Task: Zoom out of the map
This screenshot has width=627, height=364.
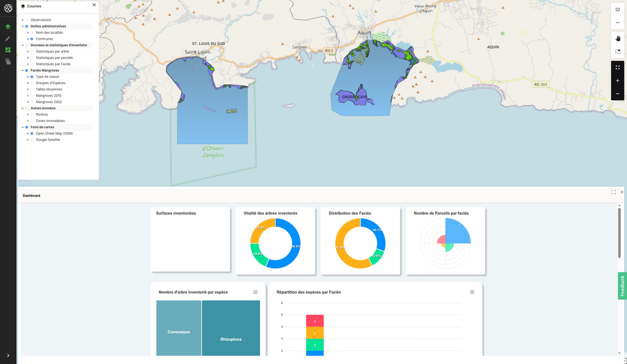Action: 617,94
